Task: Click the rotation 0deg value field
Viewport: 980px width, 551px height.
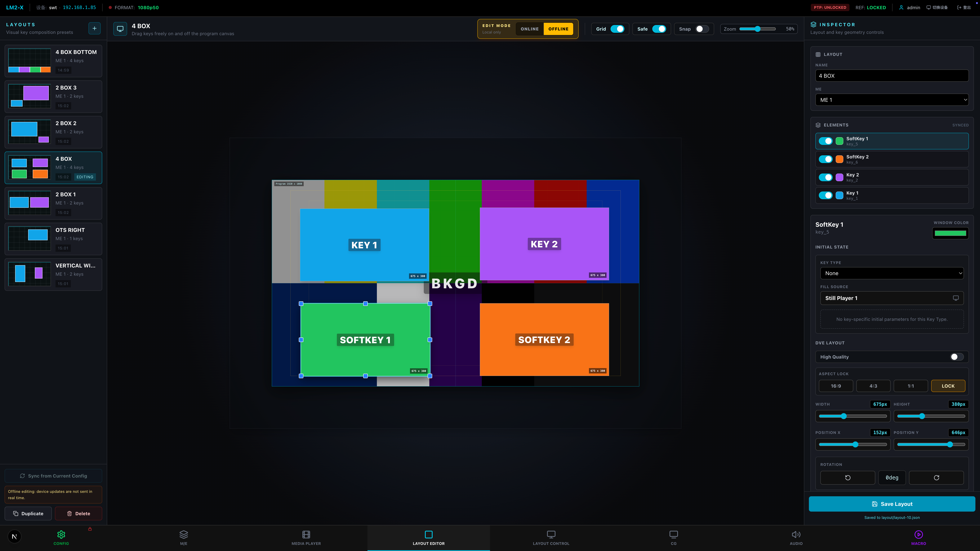Action: tap(892, 478)
